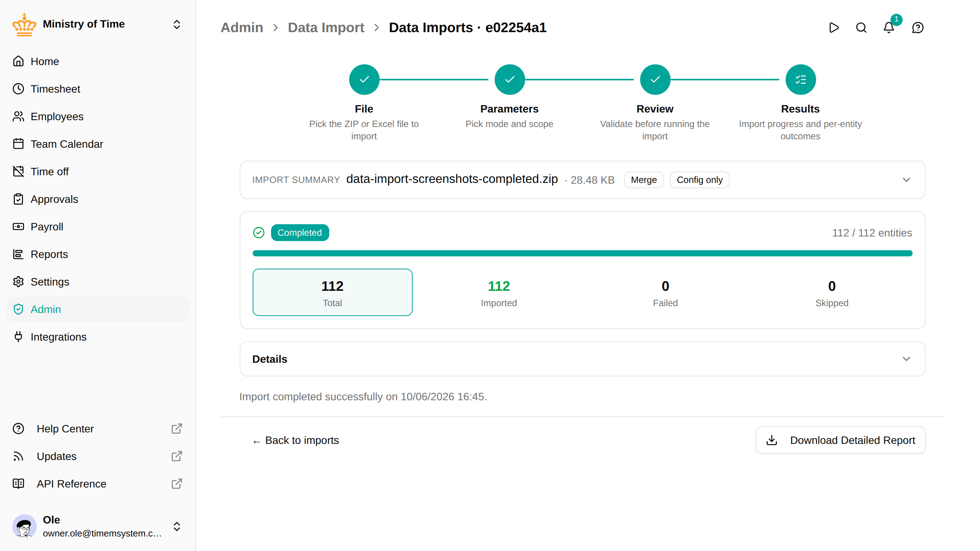Open Reports section
Image resolution: width=980 pixels, height=551 pixels.
pos(98,254)
